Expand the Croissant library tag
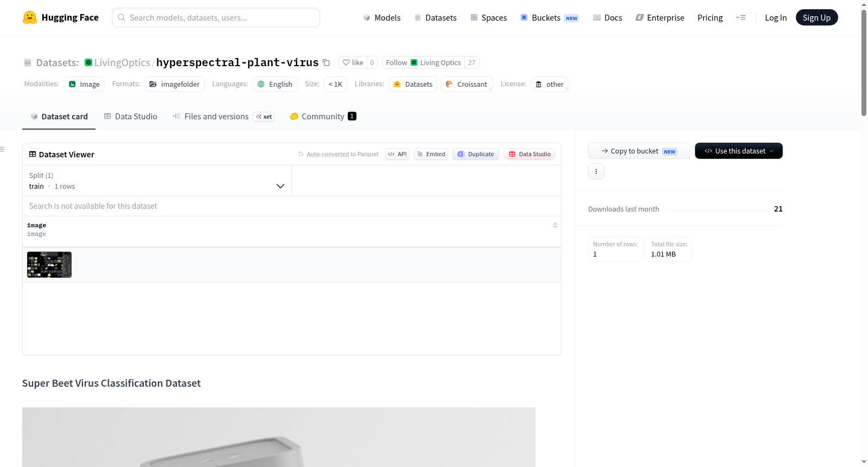Screen dimensions: 868x467 click(467, 84)
